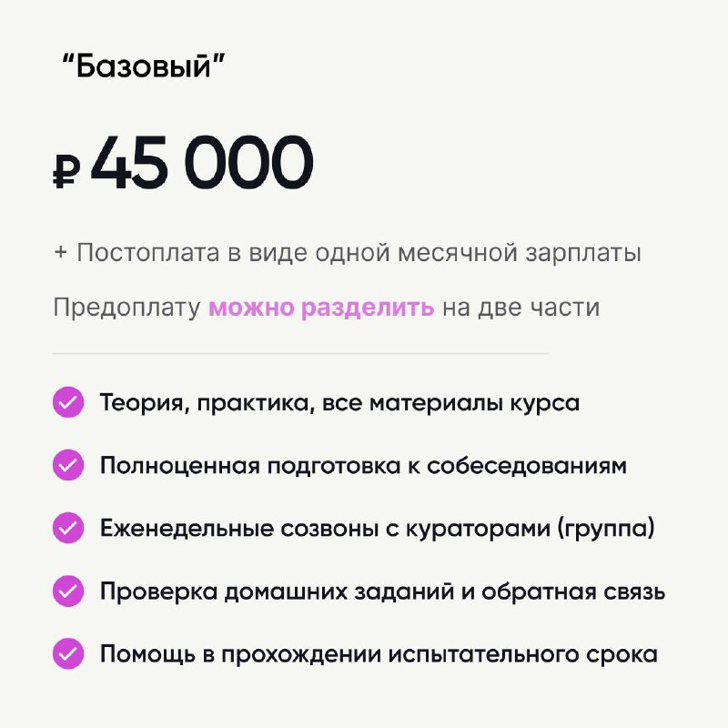Click the word "Предоплату"
The height and width of the screenshot is (728, 728).
126,308
